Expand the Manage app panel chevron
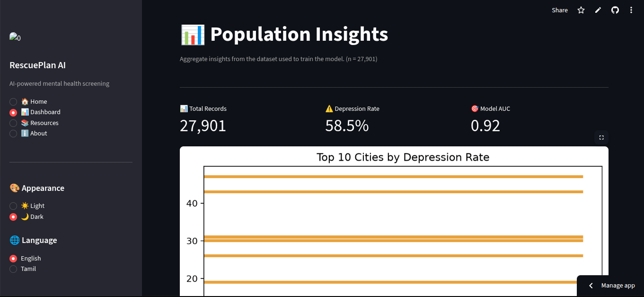Viewport: 644px width, 297px height. pos(591,286)
